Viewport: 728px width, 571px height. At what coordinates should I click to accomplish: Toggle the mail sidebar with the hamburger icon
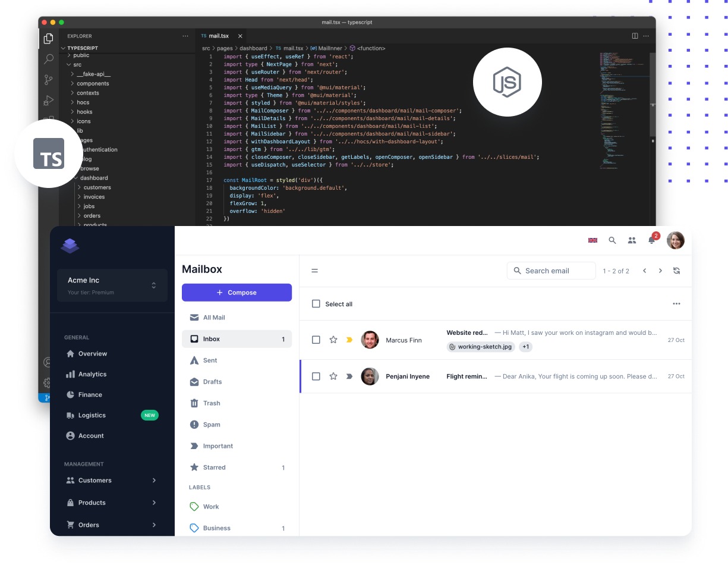[x=315, y=271]
